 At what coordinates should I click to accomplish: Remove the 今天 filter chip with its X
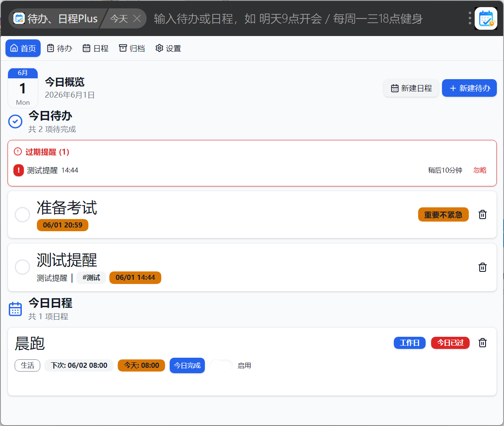click(137, 18)
